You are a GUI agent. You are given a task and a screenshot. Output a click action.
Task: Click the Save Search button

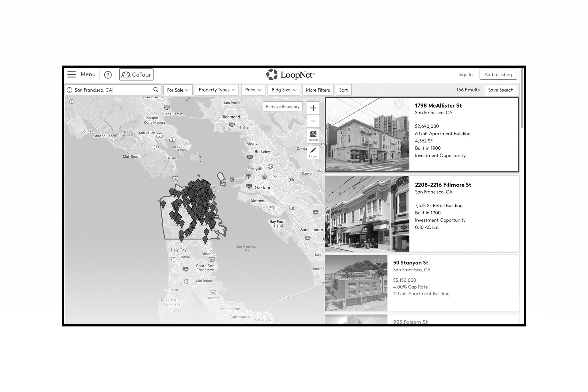click(x=500, y=90)
